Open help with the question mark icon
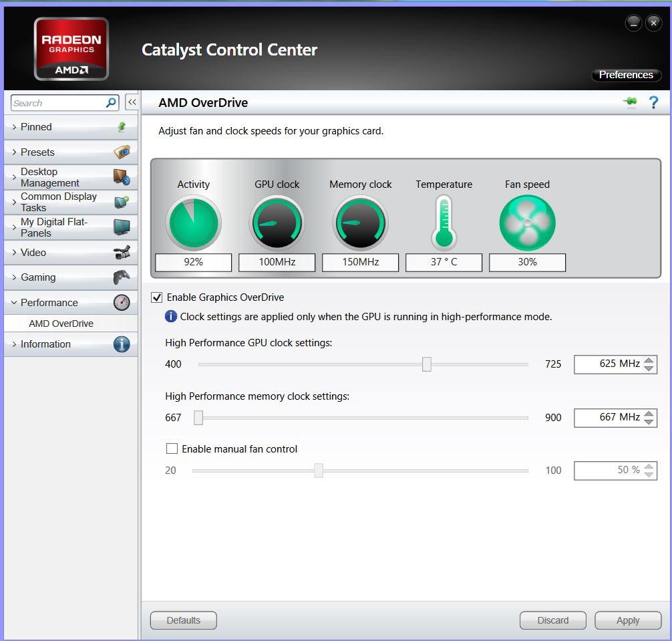The width and height of the screenshot is (672, 641). (653, 102)
